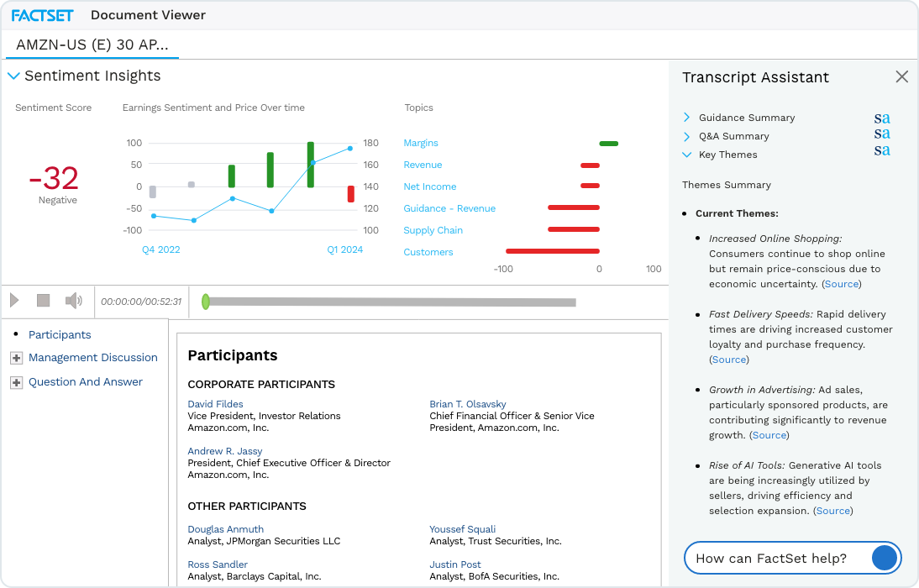Select Participants in the left sidebar
The image size is (919, 588).
[x=60, y=334]
